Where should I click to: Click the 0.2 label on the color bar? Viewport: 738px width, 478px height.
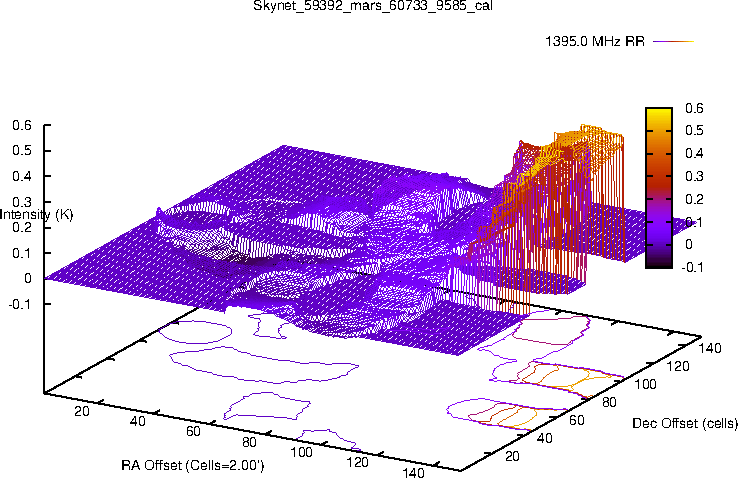(694, 199)
